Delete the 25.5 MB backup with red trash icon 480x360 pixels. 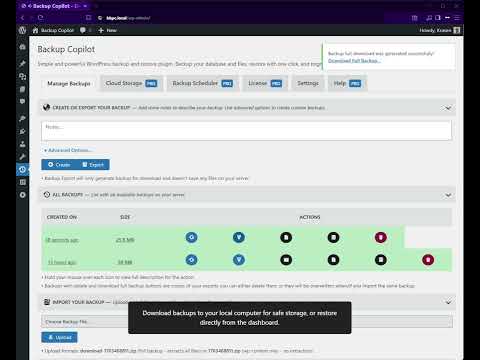[x=381, y=237]
